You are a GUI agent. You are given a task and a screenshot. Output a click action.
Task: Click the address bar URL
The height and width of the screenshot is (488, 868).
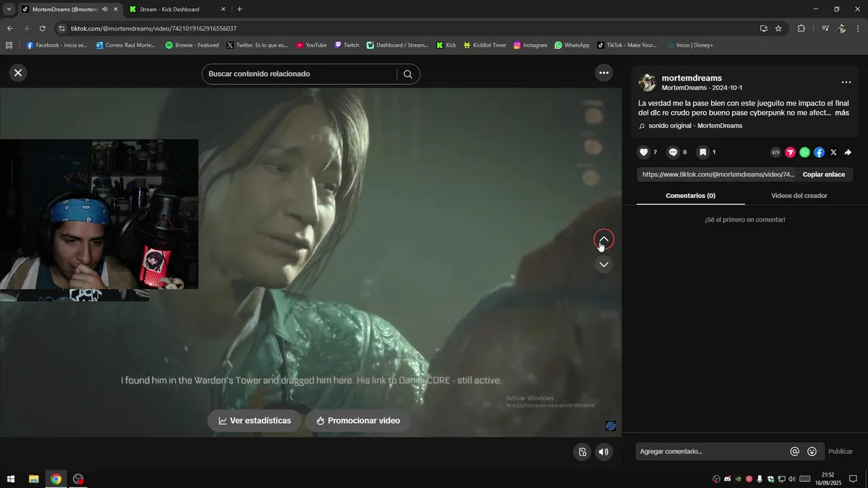pos(153,28)
